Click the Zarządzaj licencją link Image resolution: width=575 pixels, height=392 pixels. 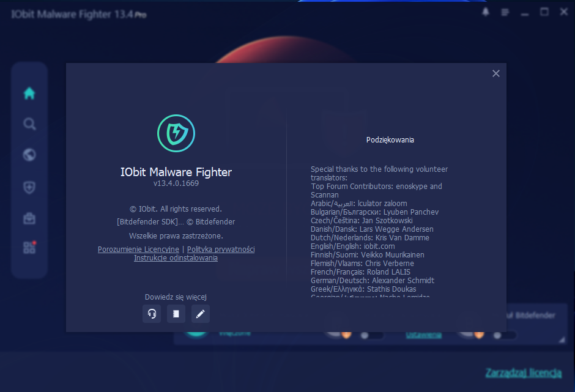(x=523, y=373)
